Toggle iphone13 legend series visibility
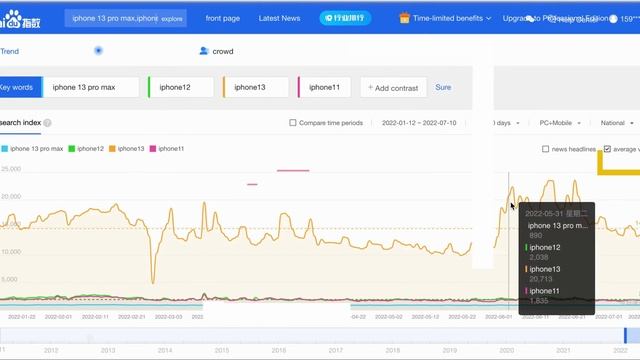 (x=127, y=149)
